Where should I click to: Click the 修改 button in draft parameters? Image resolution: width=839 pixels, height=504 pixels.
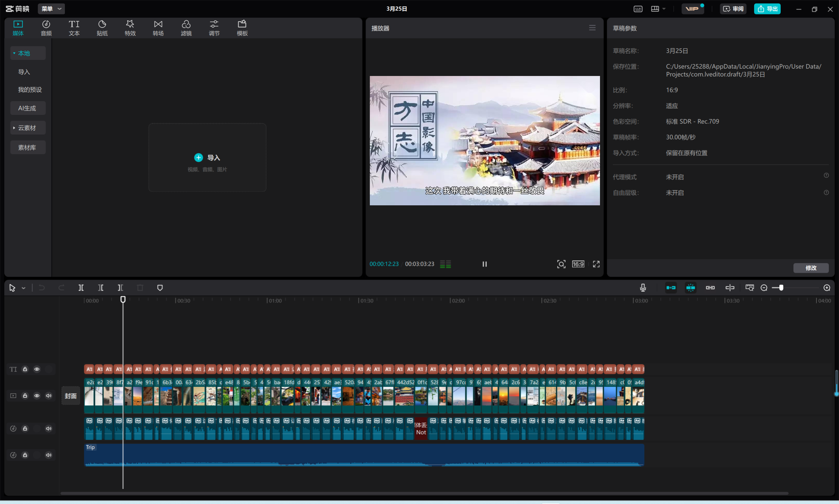click(810, 268)
